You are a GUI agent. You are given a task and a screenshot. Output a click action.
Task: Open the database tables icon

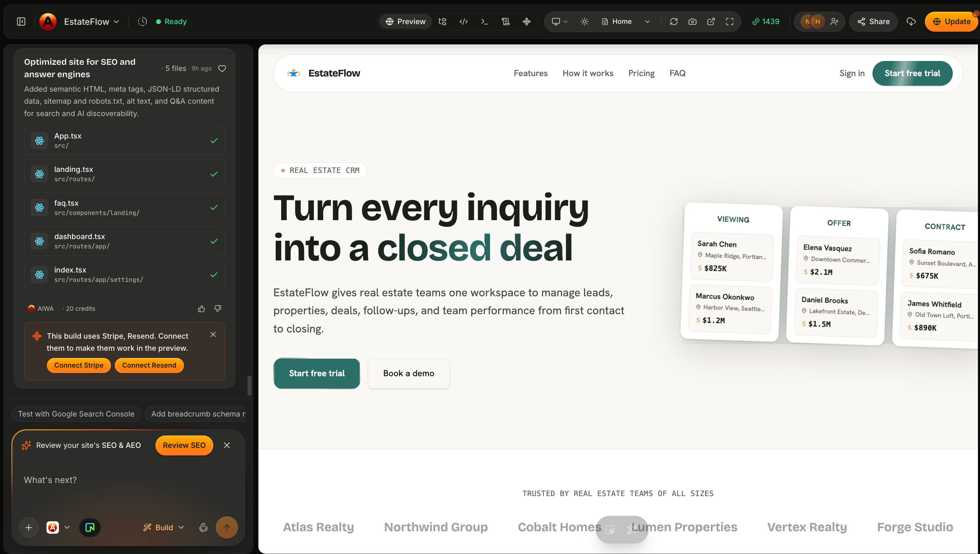tap(506, 22)
